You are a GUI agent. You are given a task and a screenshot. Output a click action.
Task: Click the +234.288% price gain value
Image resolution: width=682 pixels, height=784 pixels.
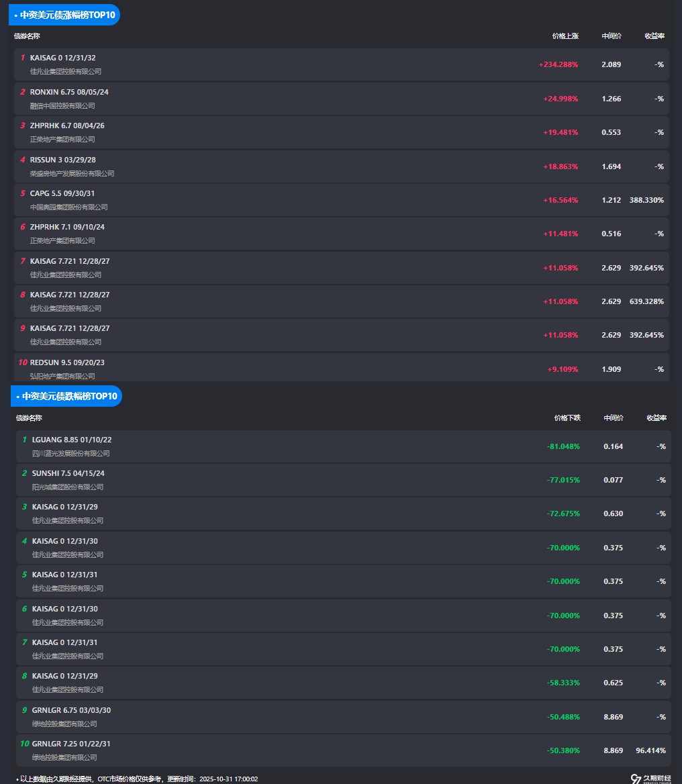point(558,64)
